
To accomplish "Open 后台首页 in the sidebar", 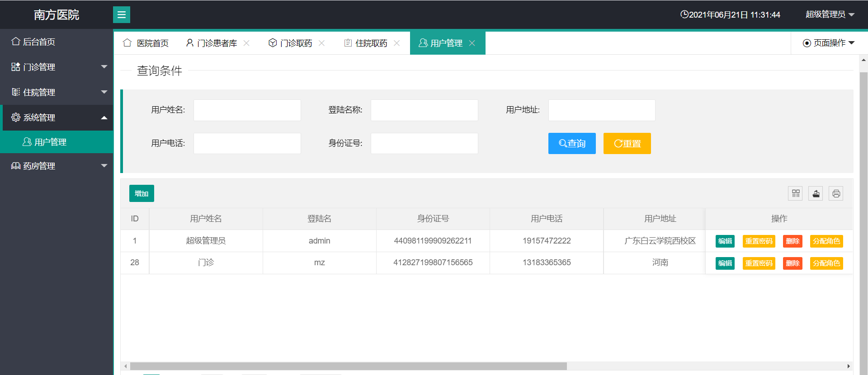I will pyautogui.click(x=57, y=42).
